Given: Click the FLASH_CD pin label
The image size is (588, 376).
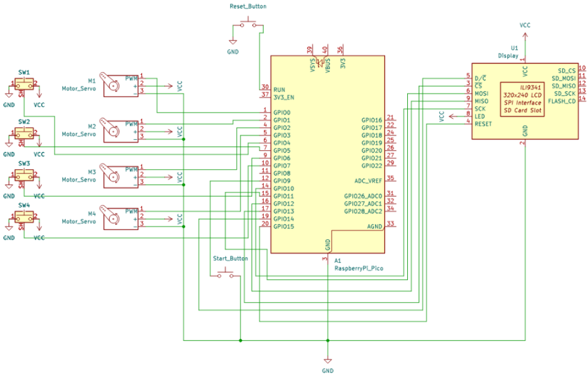Looking at the screenshot, I should [x=562, y=102].
